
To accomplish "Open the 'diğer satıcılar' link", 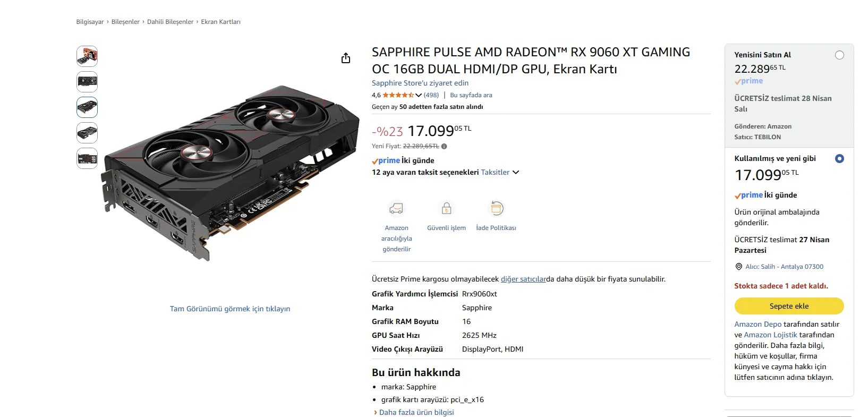I will click(523, 279).
